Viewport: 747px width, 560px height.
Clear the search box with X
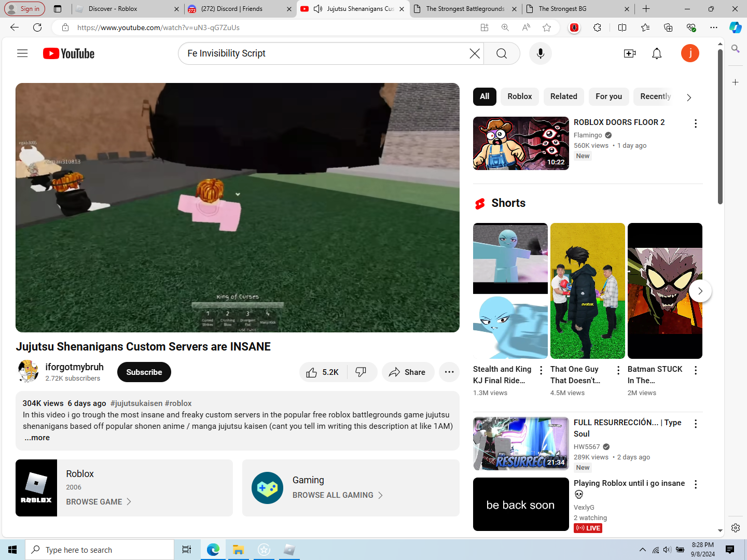474,53
